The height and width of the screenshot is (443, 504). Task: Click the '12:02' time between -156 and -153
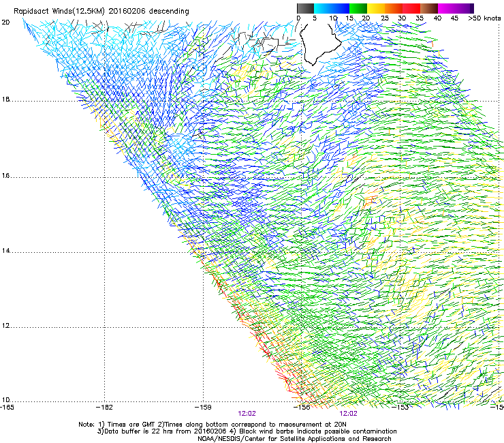click(349, 414)
